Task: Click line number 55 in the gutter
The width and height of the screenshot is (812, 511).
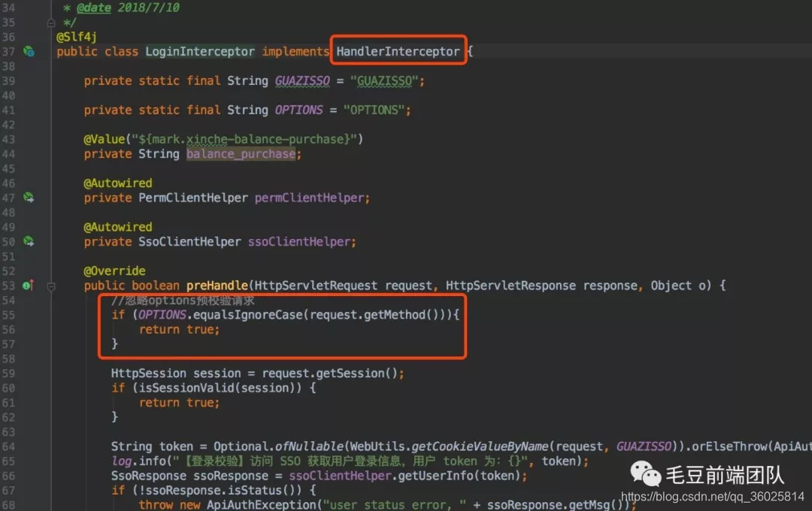Action: 9,315
